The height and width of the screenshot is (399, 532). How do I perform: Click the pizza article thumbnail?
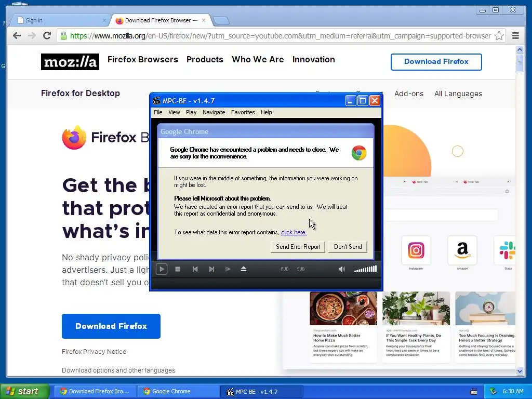coord(343,309)
